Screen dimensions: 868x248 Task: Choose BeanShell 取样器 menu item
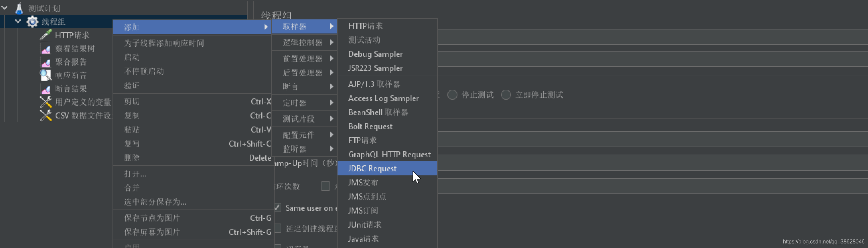(387, 112)
